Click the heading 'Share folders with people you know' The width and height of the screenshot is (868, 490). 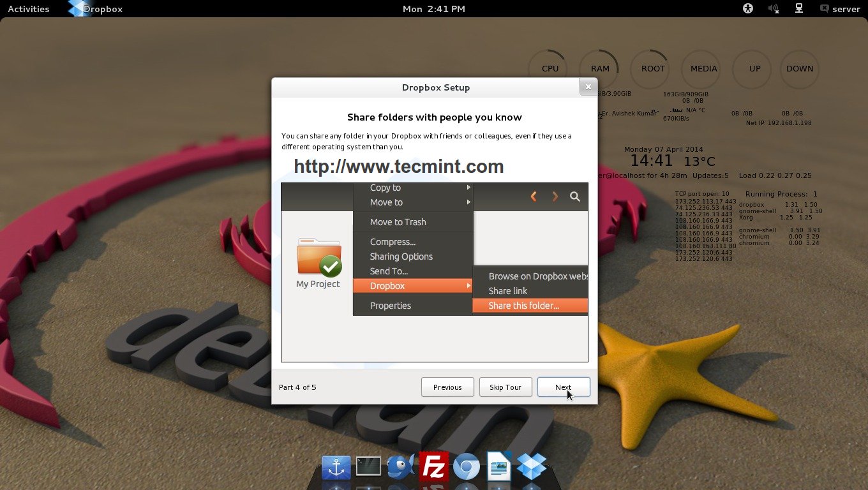(435, 117)
